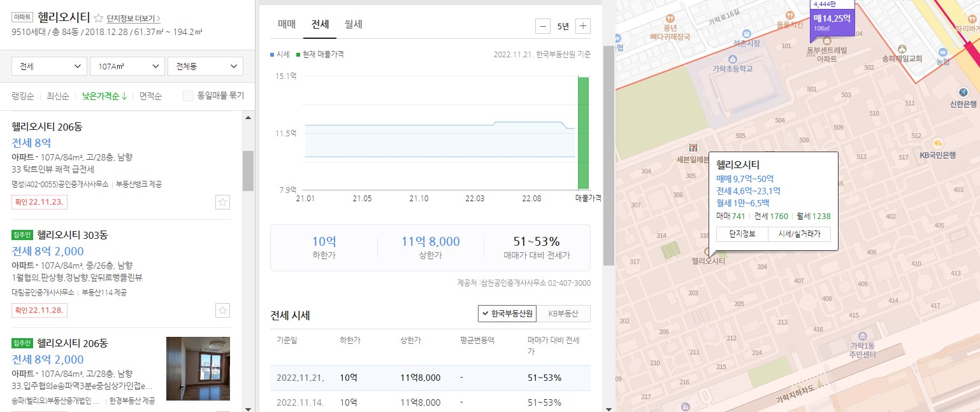
Task: Click the 가락1동 주민센터 map icon
Action: coord(862,336)
